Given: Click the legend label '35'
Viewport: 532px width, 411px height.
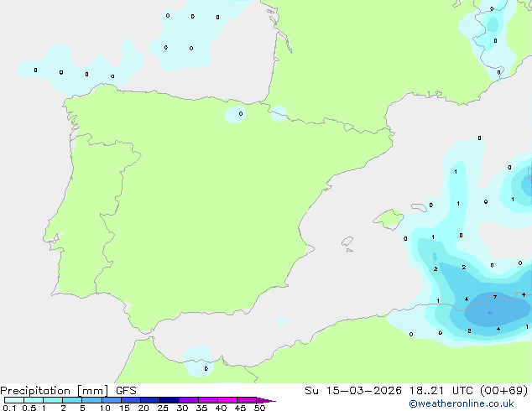Looking at the screenshot, I should (201, 408).
